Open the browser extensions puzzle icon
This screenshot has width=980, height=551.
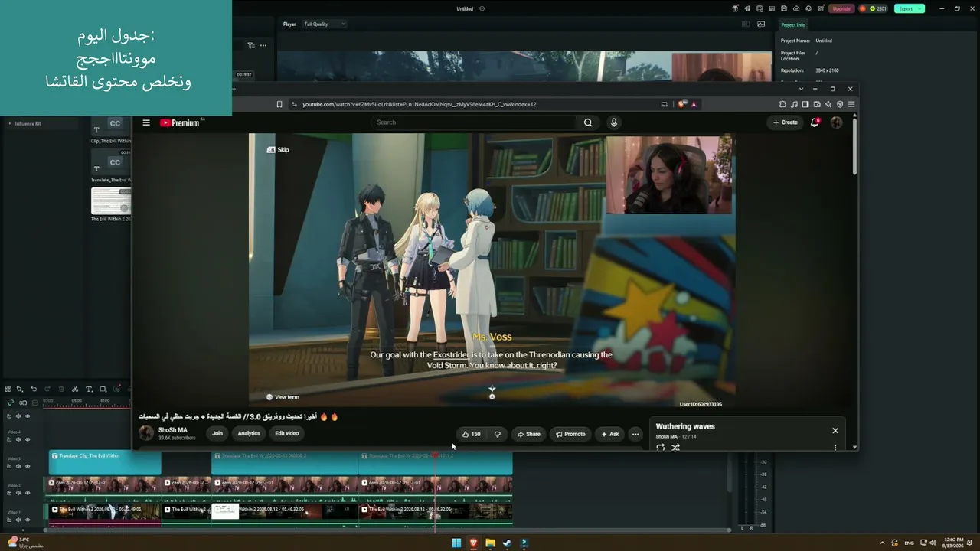pos(782,104)
